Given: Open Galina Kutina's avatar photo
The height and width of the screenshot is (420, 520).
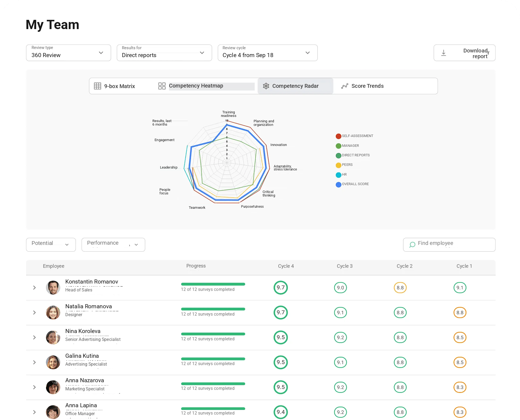Looking at the screenshot, I should coord(53,362).
